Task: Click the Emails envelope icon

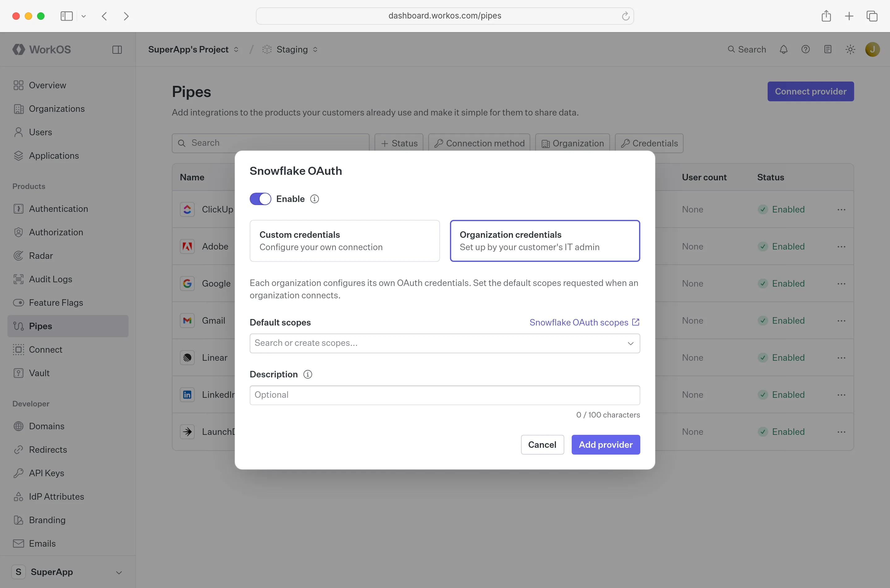Action: click(18, 544)
